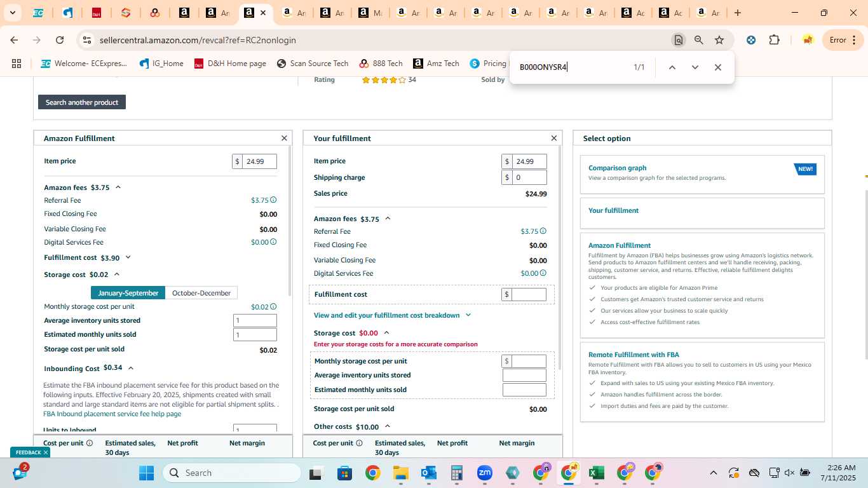Edit Estimated monthly units sold in Amazon Fulfillment
This screenshot has height=488, width=868.
click(255, 335)
